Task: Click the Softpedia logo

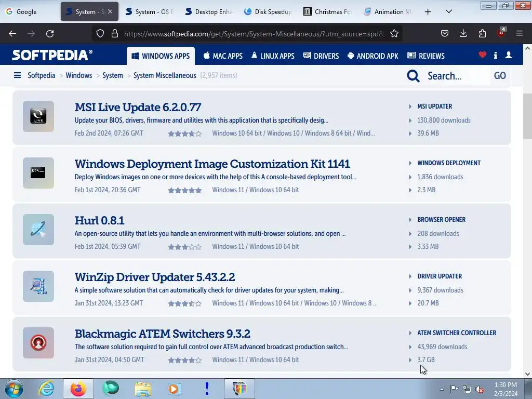Action: pos(52,55)
